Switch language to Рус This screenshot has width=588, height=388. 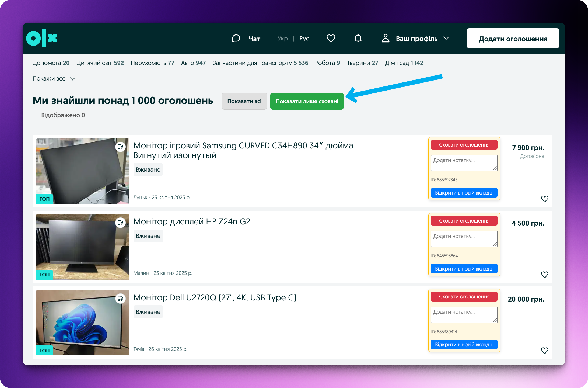tap(304, 39)
